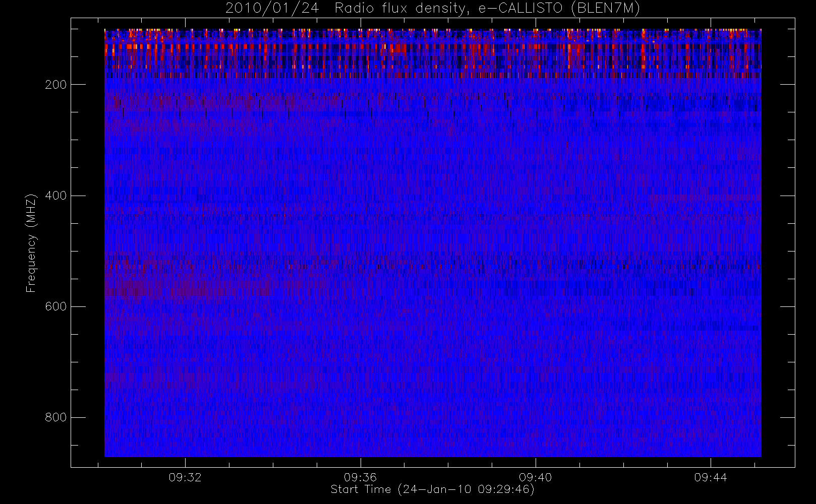Click the 09:40 time tick label
Viewport: 816px width, 504px height.
tap(536, 477)
